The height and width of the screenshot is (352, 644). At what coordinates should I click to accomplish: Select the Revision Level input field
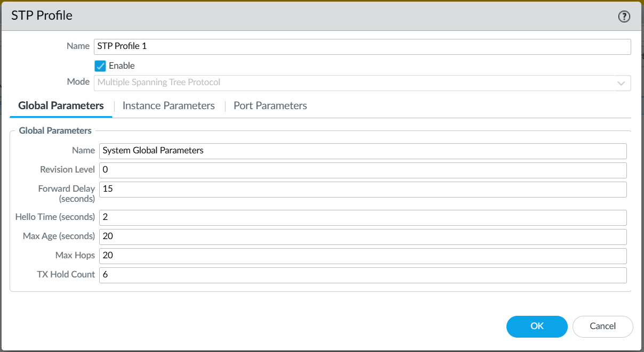click(363, 170)
